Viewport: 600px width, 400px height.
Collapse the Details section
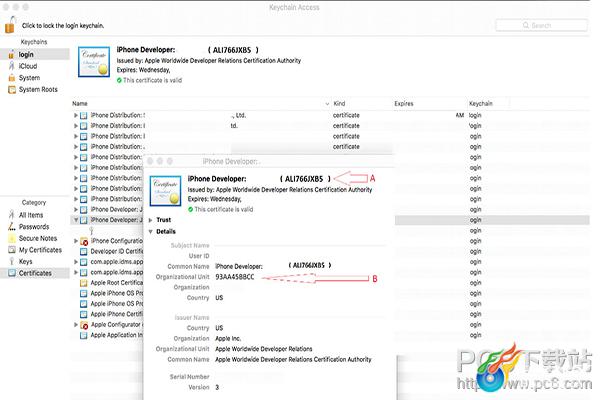(151, 232)
